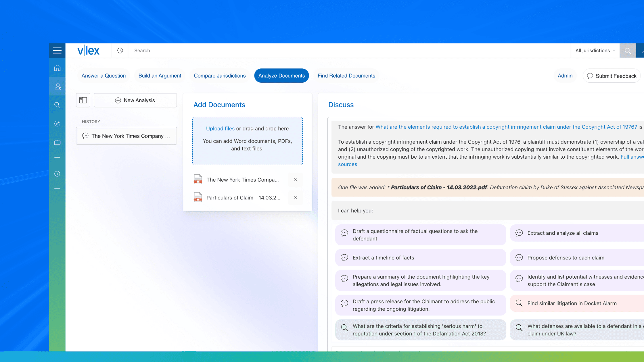The width and height of the screenshot is (644, 362).
Task: Open the user profile sidebar icon
Action: pos(57,86)
